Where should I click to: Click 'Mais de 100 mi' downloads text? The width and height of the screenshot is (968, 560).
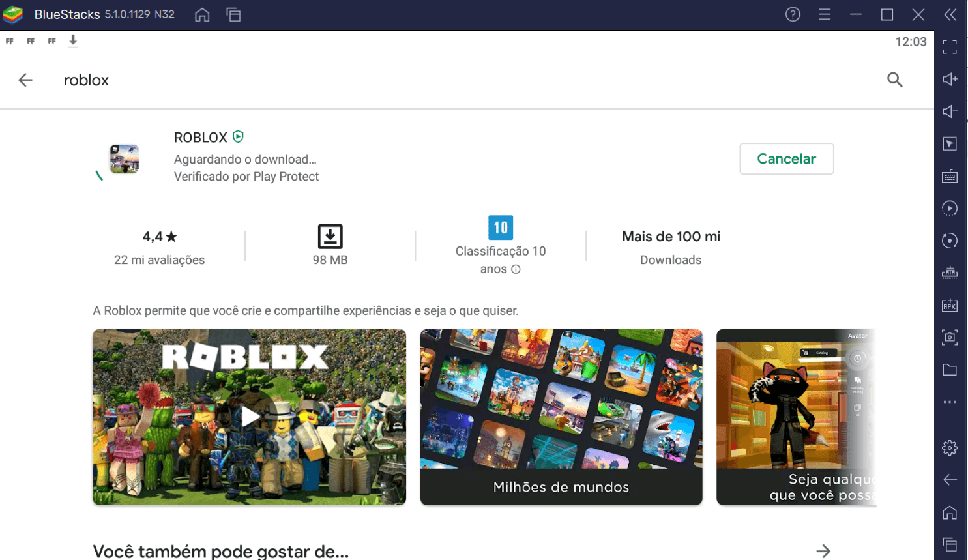click(x=671, y=237)
